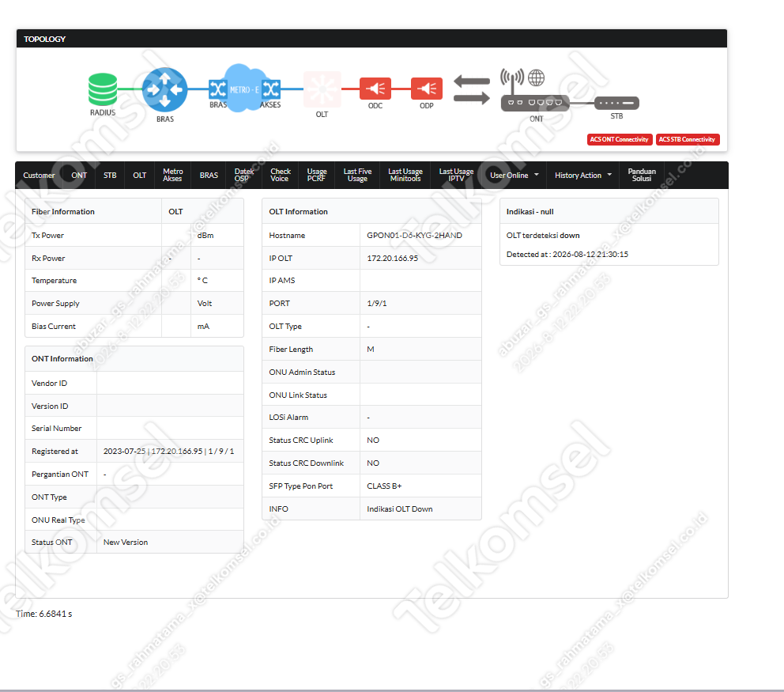Click Status CRC Uplink NO value

click(373, 441)
